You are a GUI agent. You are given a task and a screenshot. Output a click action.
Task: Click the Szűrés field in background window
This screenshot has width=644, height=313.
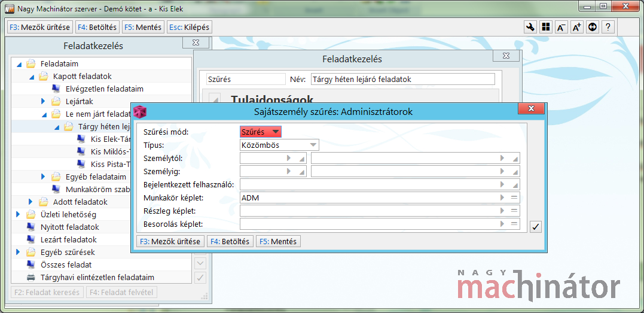245,79
